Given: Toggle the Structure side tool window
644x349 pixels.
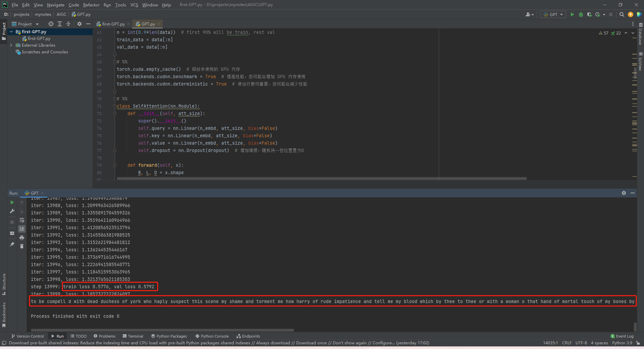Looking at the screenshot, I should click(4, 284).
